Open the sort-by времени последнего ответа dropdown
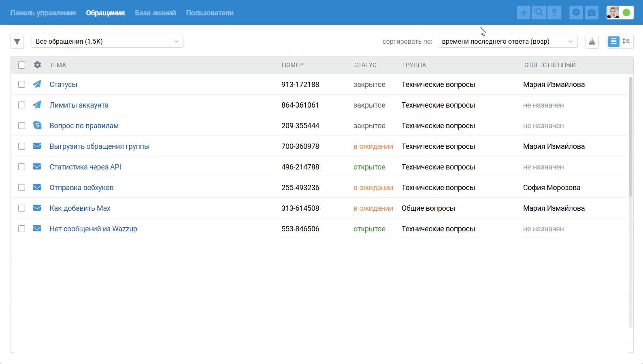The width and height of the screenshot is (643, 364). click(507, 41)
